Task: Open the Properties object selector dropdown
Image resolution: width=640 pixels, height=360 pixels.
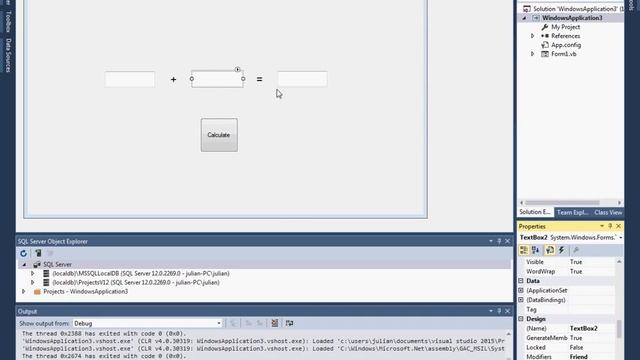Action: [x=620, y=238]
